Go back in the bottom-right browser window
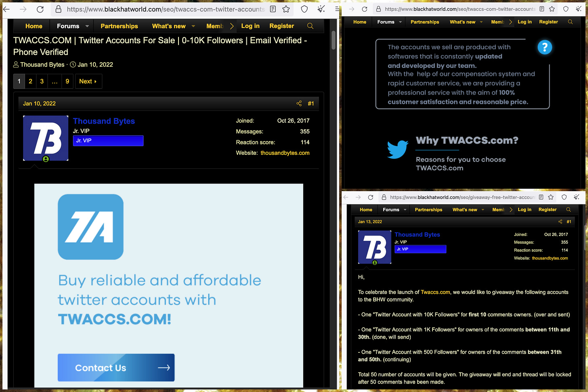 tap(346, 197)
